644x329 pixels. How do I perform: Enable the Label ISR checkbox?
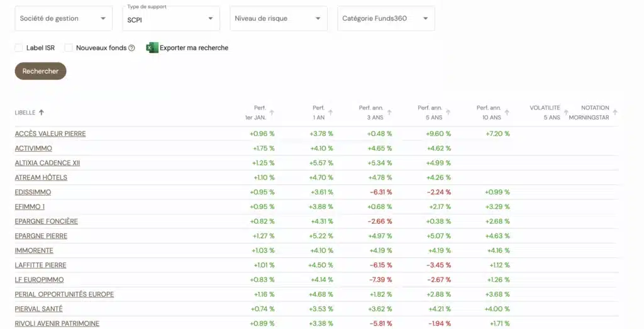18,48
